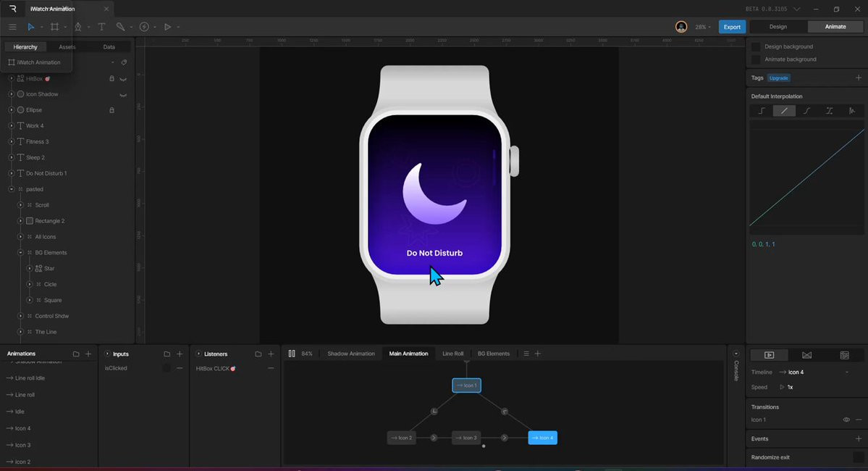Add a new animation with plus icon
The height and width of the screenshot is (471, 868).
[x=88, y=354]
